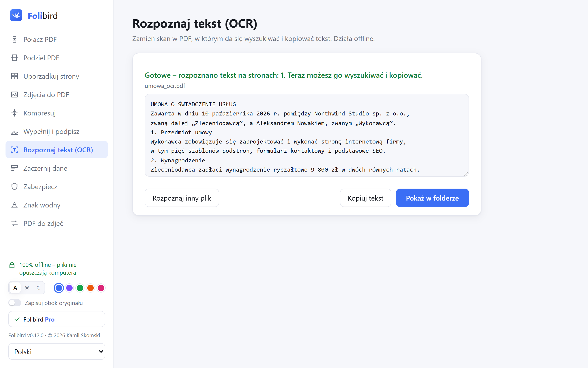The height and width of the screenshot is (368, 588).
Task: Click the Podziel PDF split icon
Action: click(x=14, y=58)
